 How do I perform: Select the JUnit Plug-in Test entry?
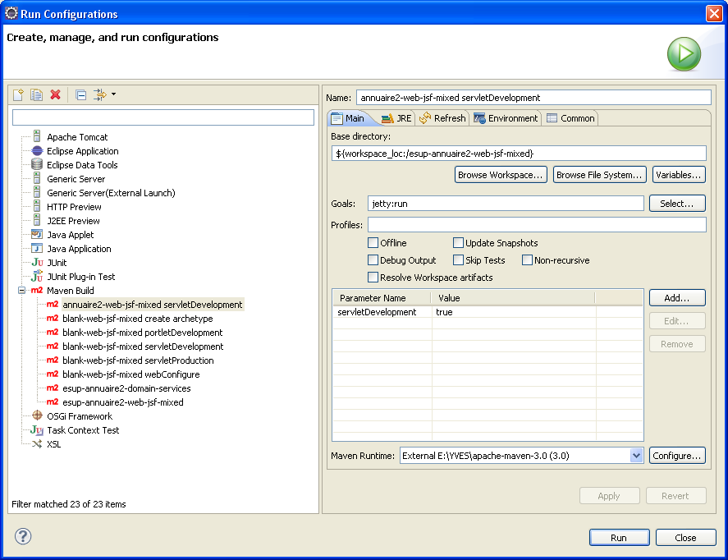(80, 277)
